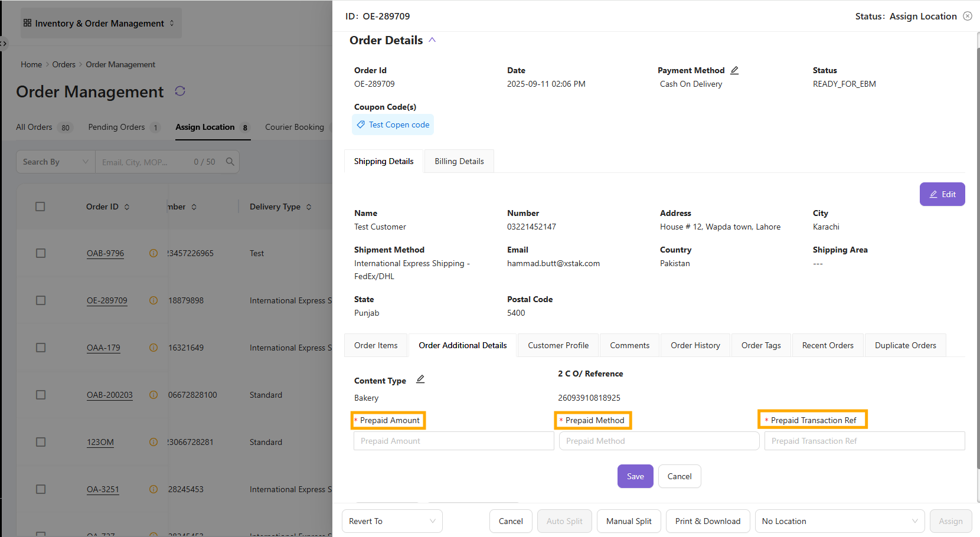Viewport: 980px width, 537px height.
Task: Click the refresh icon beside Order Management
Action: pyautogui.click(x=180, y=91)
